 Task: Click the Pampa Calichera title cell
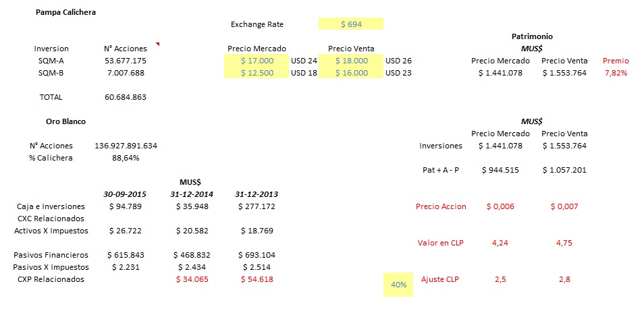click(65, 12)
